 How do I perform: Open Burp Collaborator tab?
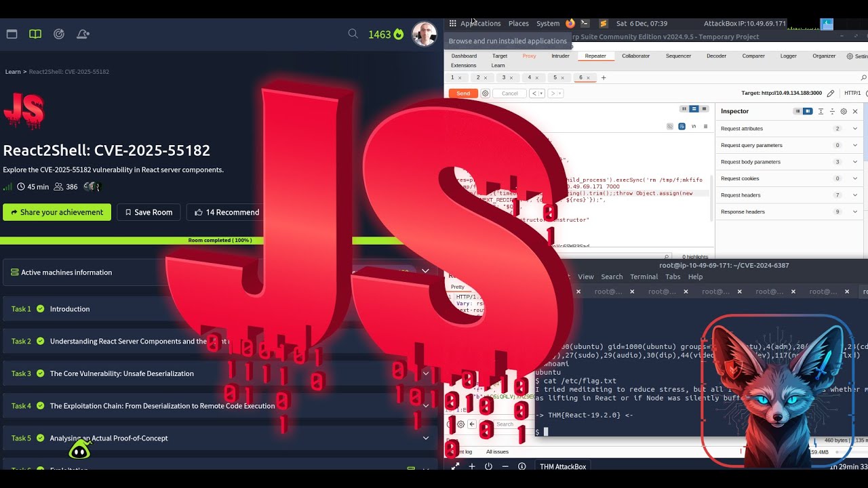point(635,56)
